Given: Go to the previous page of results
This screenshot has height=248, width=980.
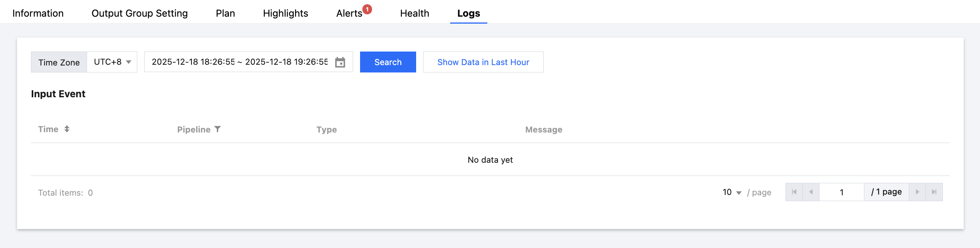Looking at the screenshot, I should (811, 192).
